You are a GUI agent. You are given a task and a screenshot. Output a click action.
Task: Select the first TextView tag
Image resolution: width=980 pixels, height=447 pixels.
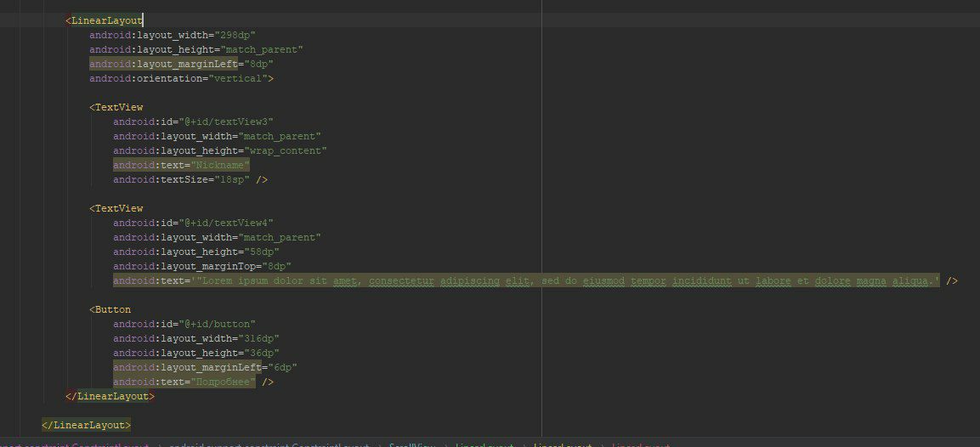(x=116, y=108)
